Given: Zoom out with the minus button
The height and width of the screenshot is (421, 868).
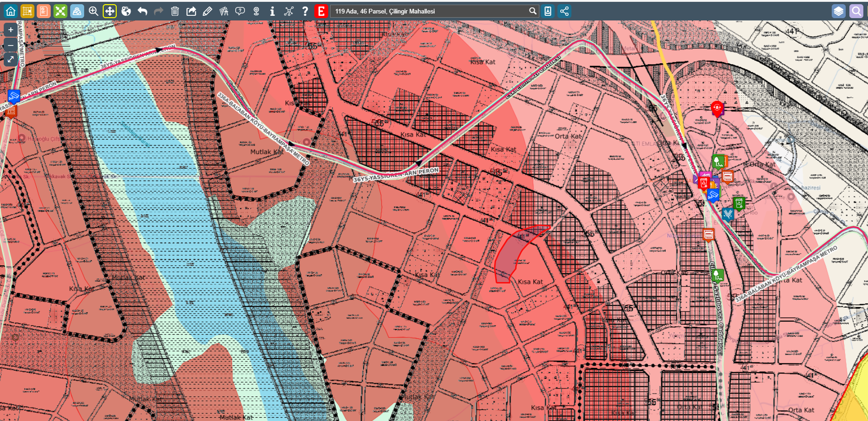Looking at the screenshot, I should pyautogui.click(x=11, y=45).
